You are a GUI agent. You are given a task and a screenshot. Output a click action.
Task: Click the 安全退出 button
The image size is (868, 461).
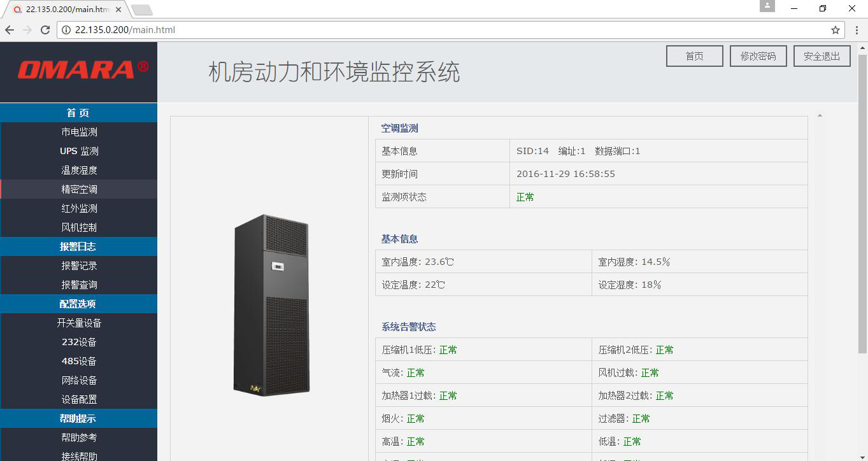[822, 56]
